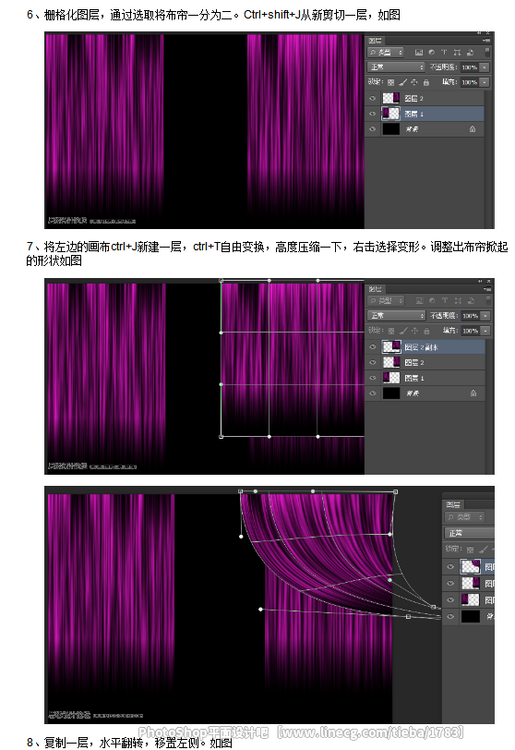Hide selected 图层 1 in step 6 panel
This screenshot has width=515, height=750.
click(373, 113)
